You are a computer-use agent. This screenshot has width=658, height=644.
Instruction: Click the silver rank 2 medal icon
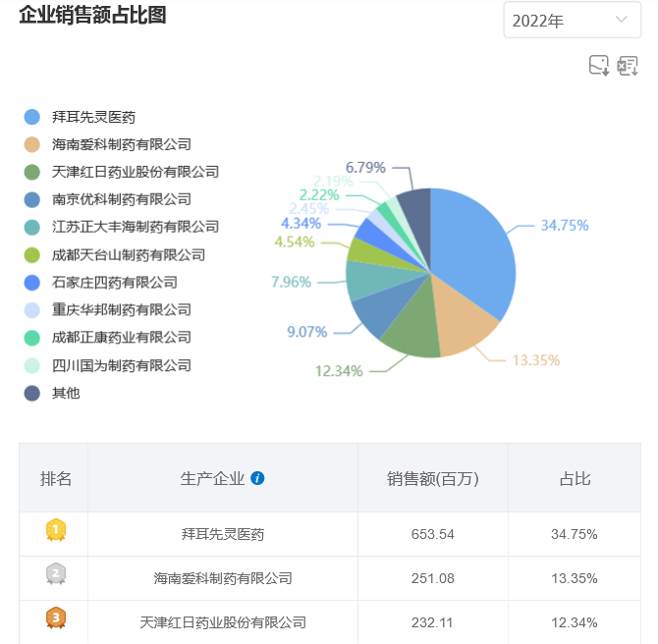56,576
